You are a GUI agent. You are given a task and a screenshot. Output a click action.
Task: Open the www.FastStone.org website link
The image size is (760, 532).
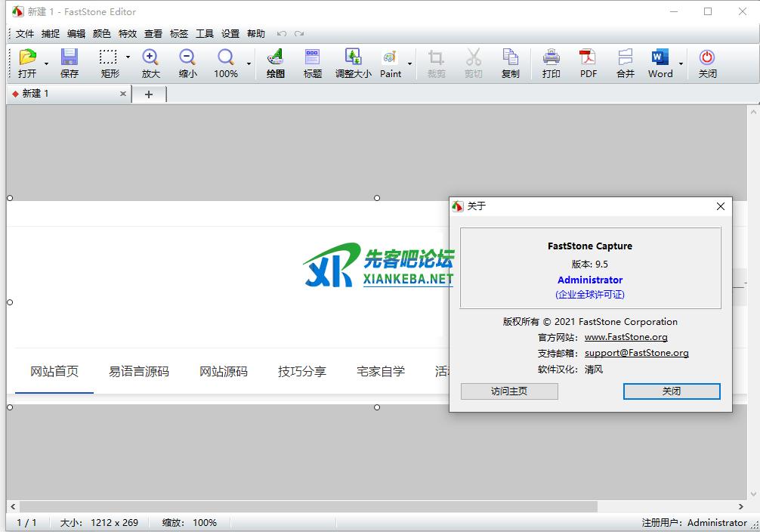626,337
